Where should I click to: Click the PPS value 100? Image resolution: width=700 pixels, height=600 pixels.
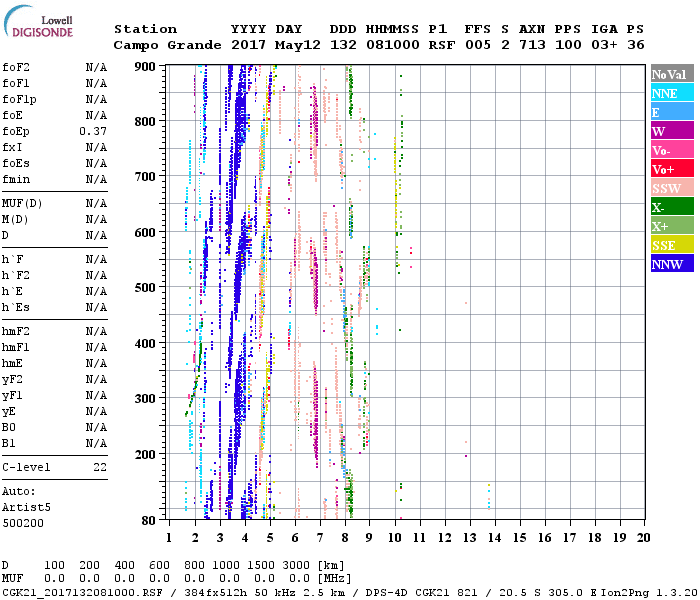point(568,45)
